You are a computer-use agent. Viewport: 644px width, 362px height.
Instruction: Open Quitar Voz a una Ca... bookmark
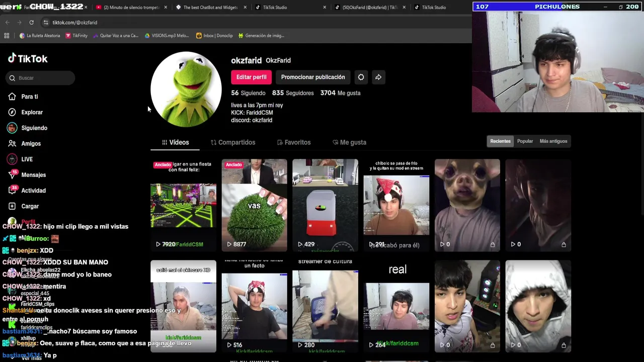[x=115, y=36]
